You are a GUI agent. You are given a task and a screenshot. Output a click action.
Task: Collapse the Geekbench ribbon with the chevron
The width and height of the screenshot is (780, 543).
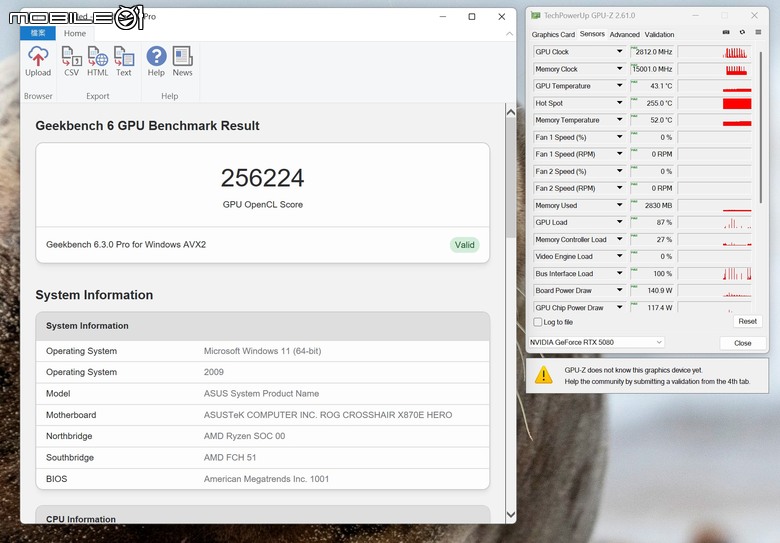coord(509,34)
